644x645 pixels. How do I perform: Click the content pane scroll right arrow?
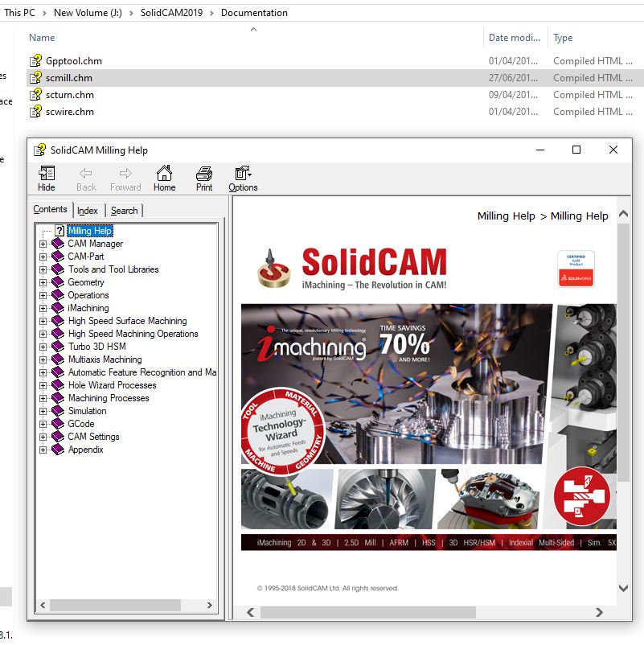pos(599,613)
